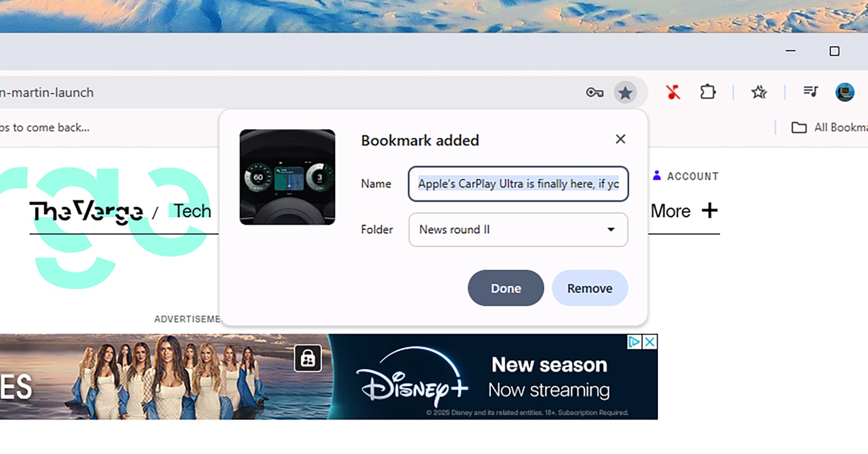This screenshot has height=454, width=868.
Task: Close the Disney+ ad with X icon
Action: (650, 342)
